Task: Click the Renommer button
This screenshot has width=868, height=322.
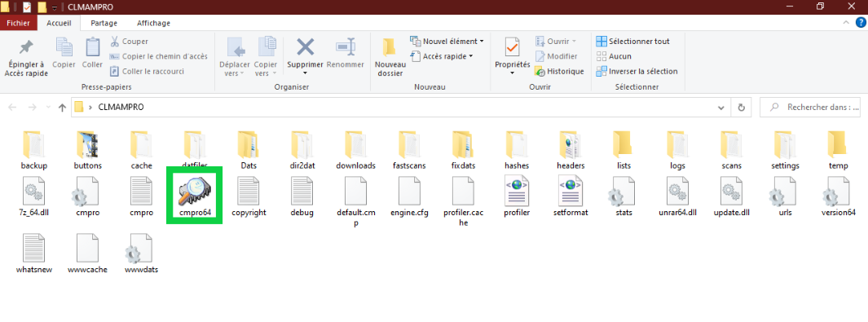Action: (346, 54)
